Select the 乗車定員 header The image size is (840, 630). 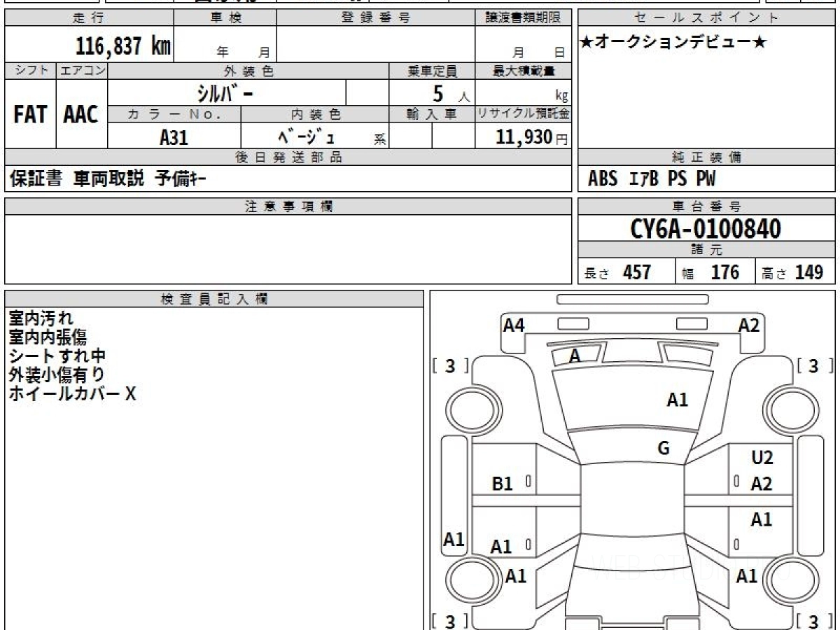pyautogui.click(x=432, y=71)
